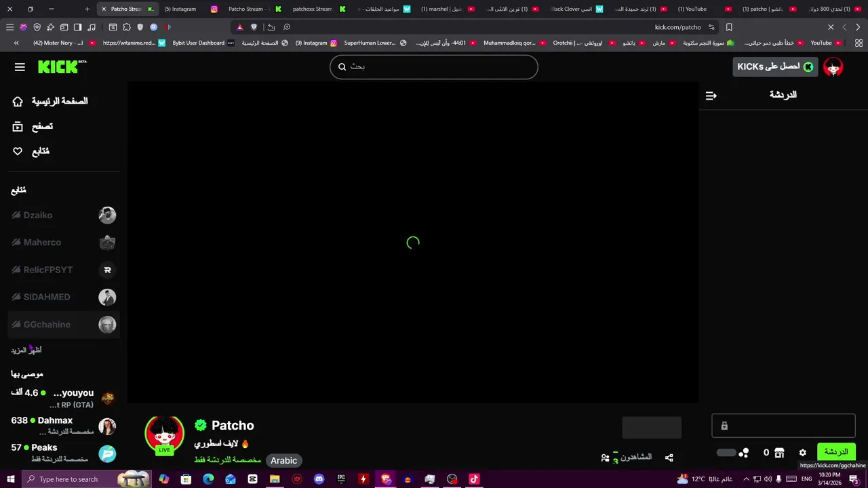Send message with green الدردشة button
Viewport: 868px width, 488px height.
[x=836, y=452]
